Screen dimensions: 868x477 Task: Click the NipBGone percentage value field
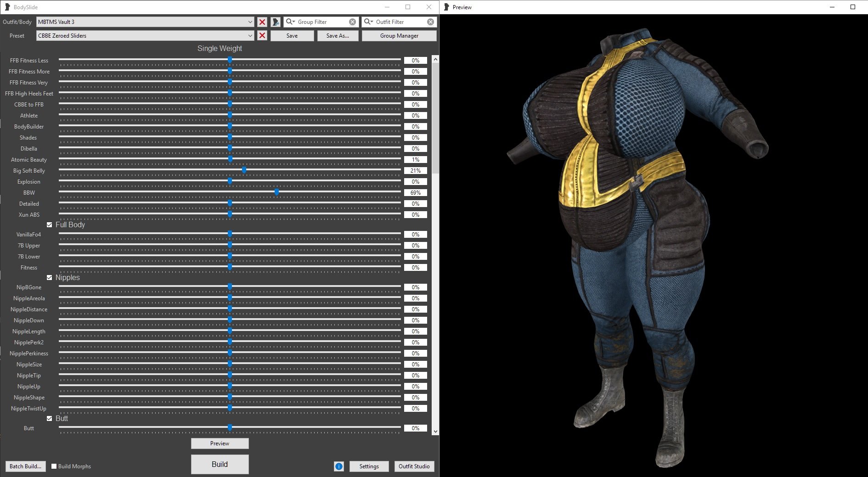pos(416,287)
